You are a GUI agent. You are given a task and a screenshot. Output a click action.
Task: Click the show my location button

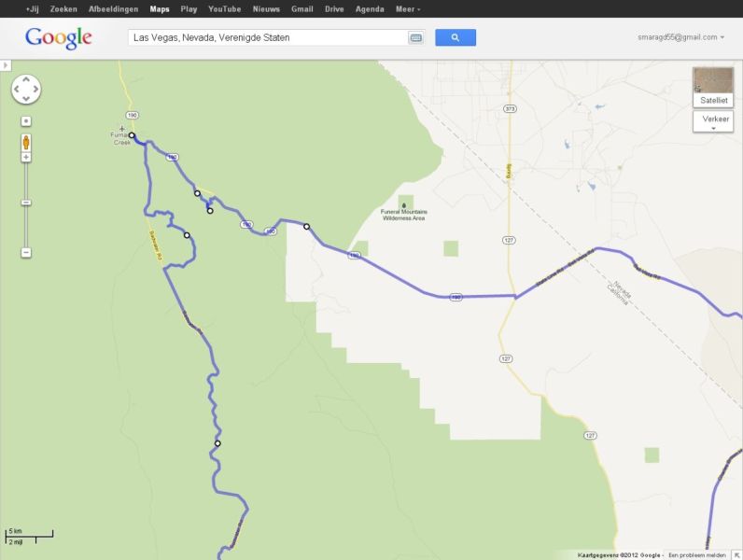pyautogui.click(x=26, y=121)
